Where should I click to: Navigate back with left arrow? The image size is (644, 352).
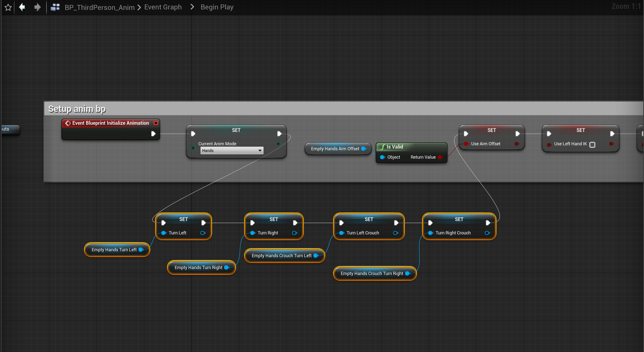click(x=22, y=7)
